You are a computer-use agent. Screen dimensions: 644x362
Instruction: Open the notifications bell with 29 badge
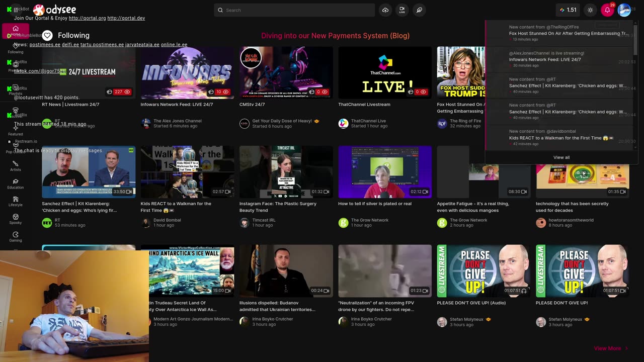click(x=607, y=10)
